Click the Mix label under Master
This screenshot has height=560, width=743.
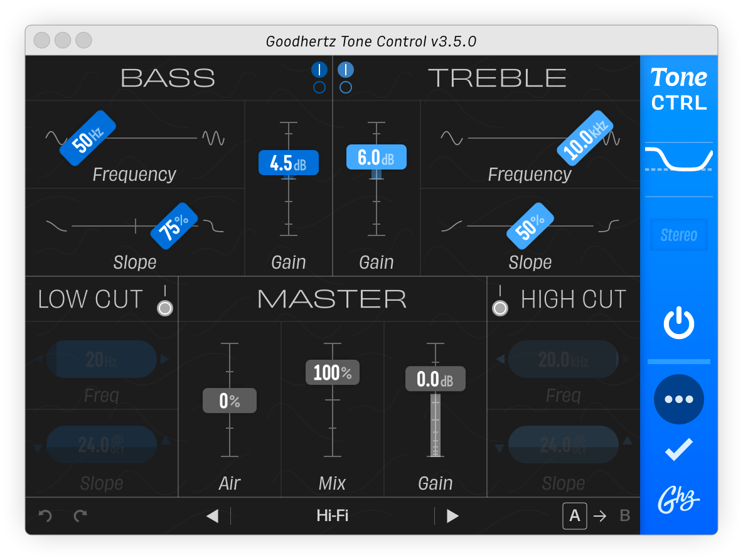332,483
